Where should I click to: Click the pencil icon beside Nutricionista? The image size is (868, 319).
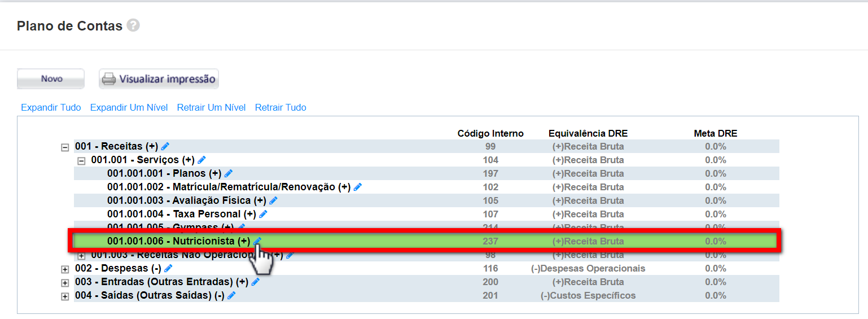(257, 241)
